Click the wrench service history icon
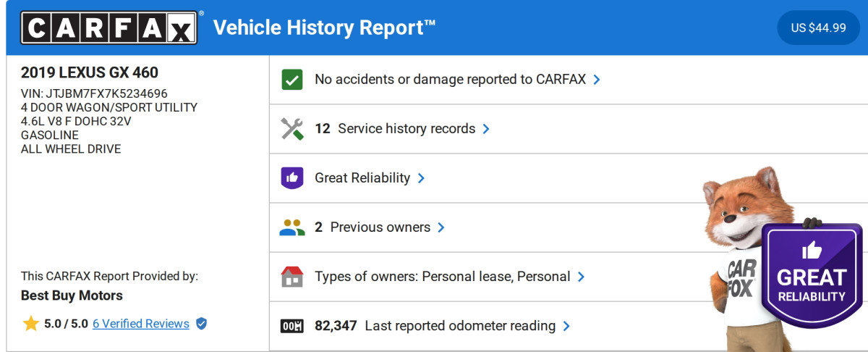The height and width of the screenshot is (352, 868). click(x=292, y=129)
